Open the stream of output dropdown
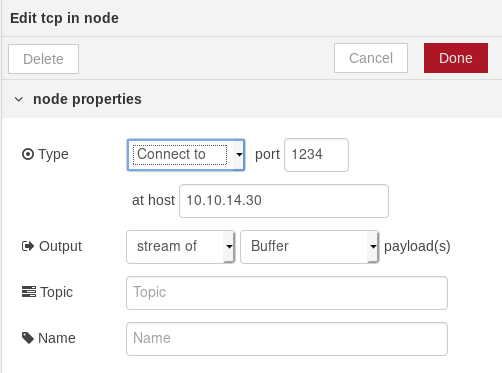This screenshot has width=502, height=373. click(181, 247)
